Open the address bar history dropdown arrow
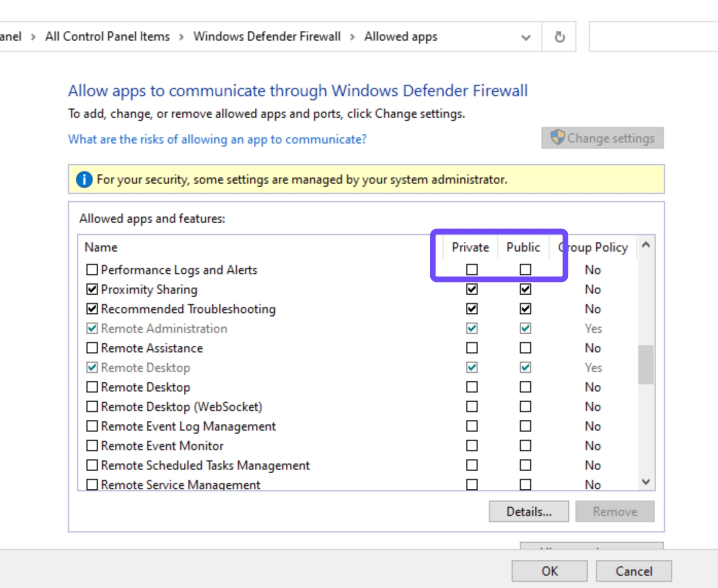 pyautogui.click(x=526, y=37)
